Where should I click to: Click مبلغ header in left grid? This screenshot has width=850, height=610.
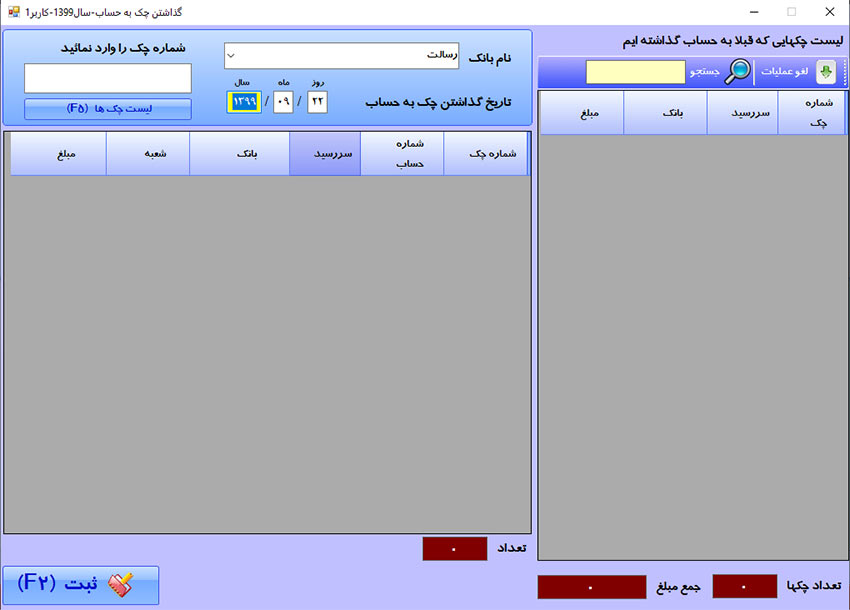(58, 154)
